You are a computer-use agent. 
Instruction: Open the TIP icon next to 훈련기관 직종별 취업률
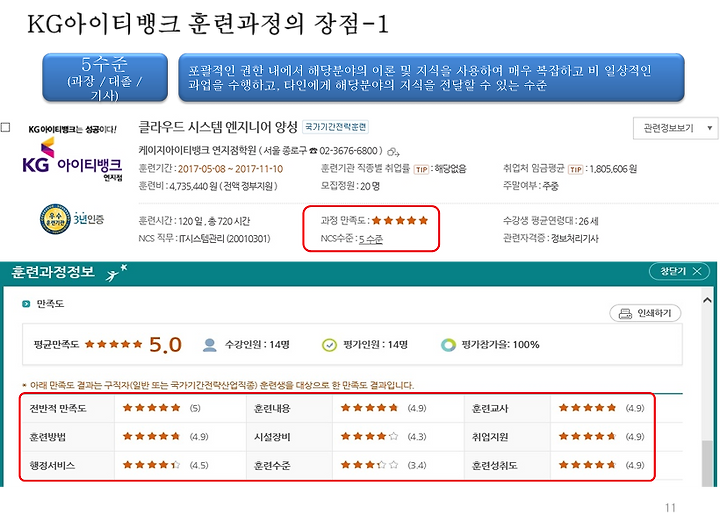(421, 169)
